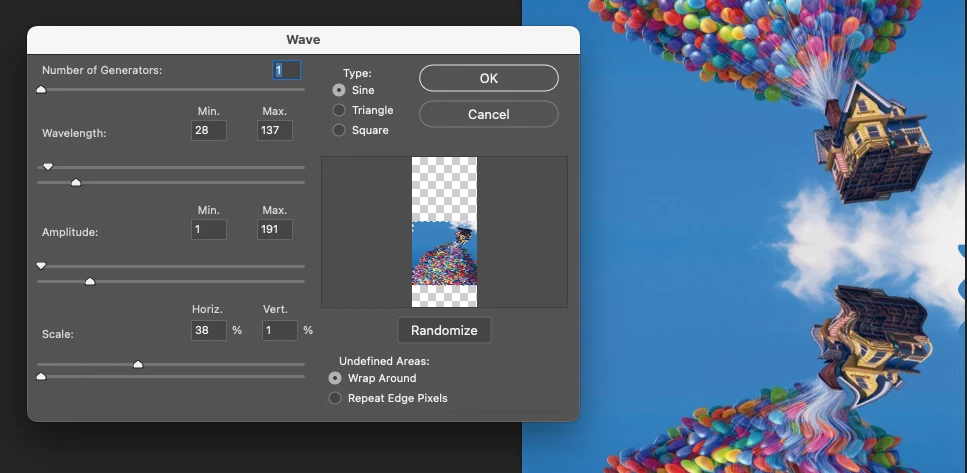967x473 pixels.
Task: Click the Scale Horiz. percent field
Action: [x=208, y=331]
